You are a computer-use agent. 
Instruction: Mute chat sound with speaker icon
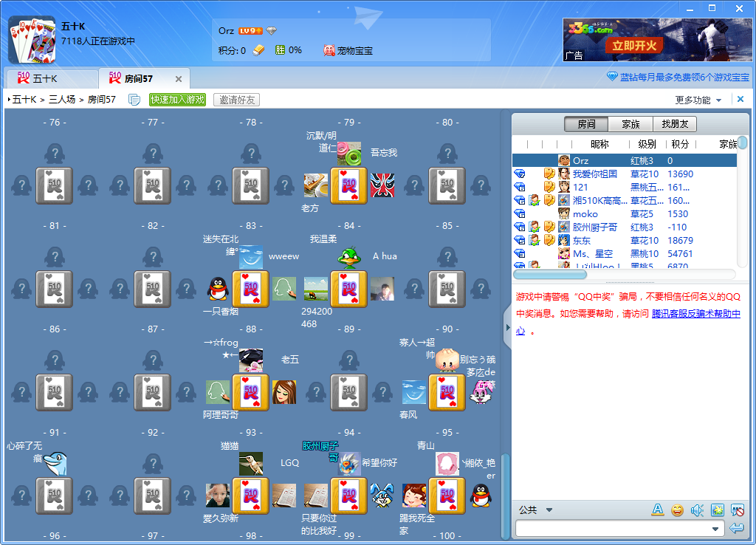[x=696, y=510]
